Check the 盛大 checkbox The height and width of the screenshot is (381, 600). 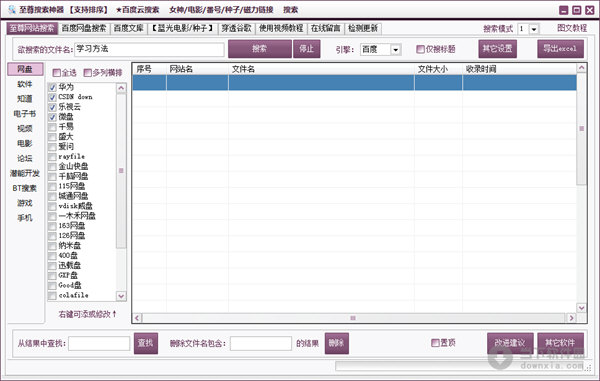(52, 137)
